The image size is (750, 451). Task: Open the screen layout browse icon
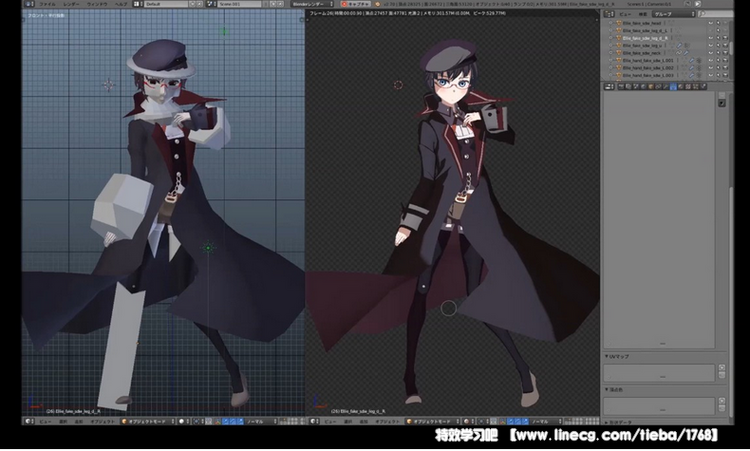coord(138,4)
